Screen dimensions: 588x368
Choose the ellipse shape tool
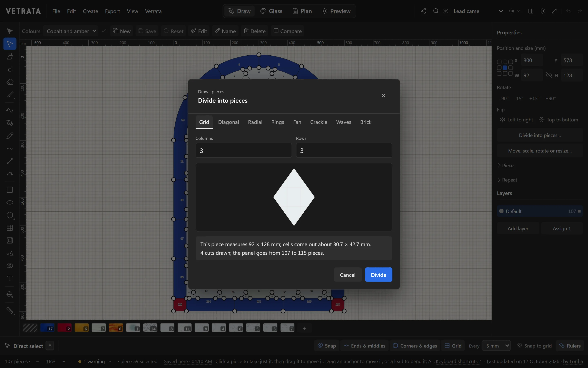coord(10,202)
